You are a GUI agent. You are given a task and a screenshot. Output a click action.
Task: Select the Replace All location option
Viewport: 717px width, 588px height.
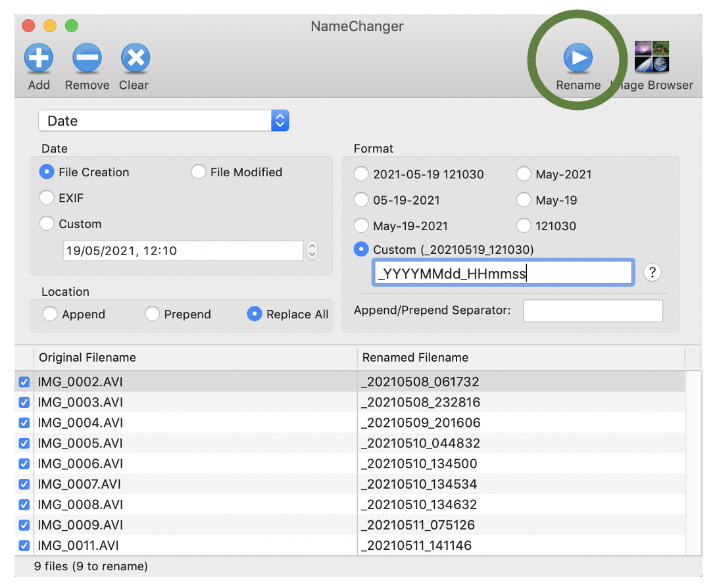click(255, 314)
